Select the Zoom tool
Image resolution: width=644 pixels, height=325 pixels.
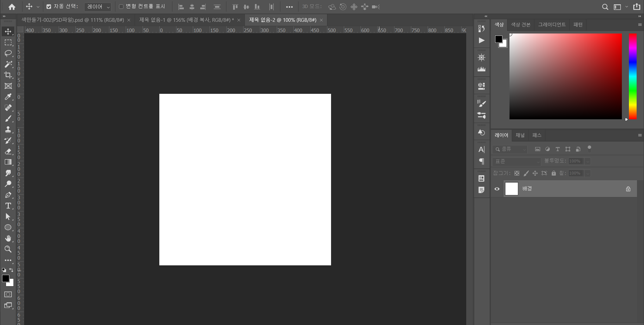tap(8, 249)
